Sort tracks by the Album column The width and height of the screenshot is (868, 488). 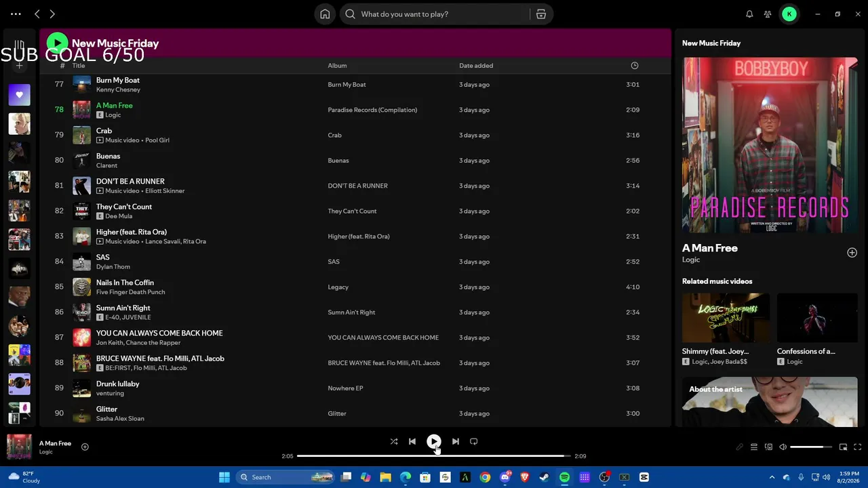(337, 66)
